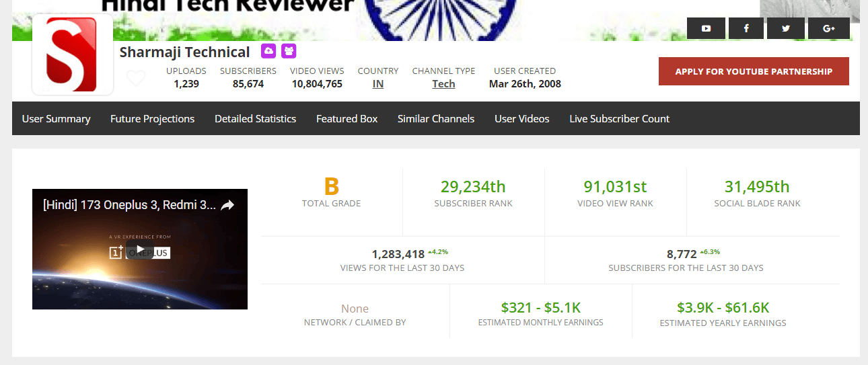Viewport: 868px width, 365px height.
Task: Click the 8,772 subscribers for last 30 days
Action: click(x=682, y=254)
